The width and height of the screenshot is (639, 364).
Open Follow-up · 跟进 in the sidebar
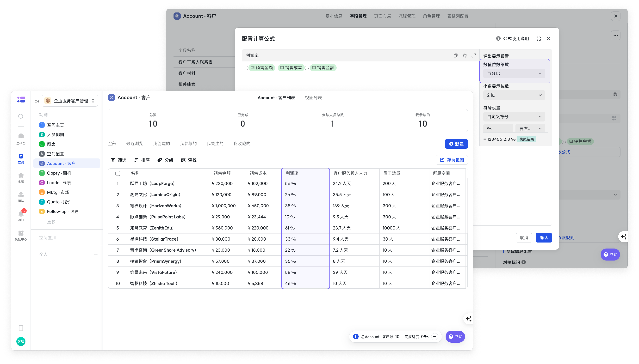coord(67,212)
